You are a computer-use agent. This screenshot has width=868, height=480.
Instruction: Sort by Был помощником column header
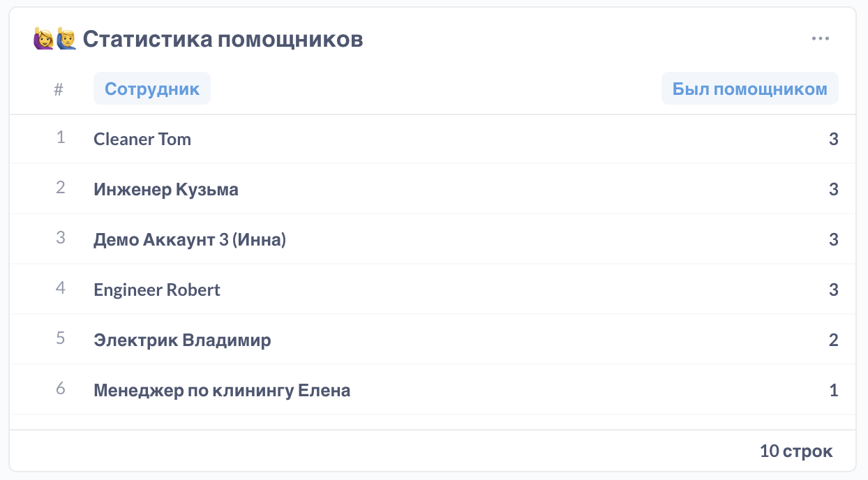[749, 89]
